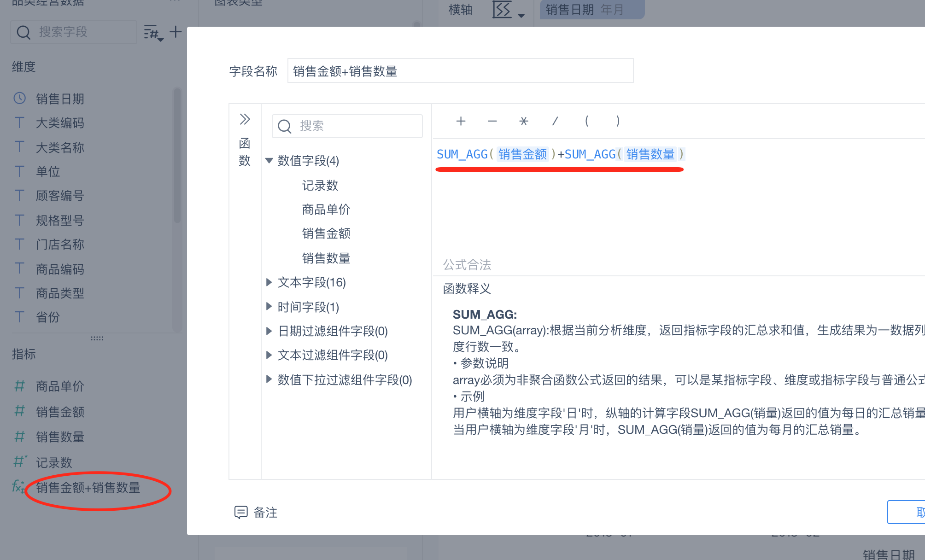This screenshot has width=925, height=560.
Task: Click the 备注 note icon
Action: [241, 512]
